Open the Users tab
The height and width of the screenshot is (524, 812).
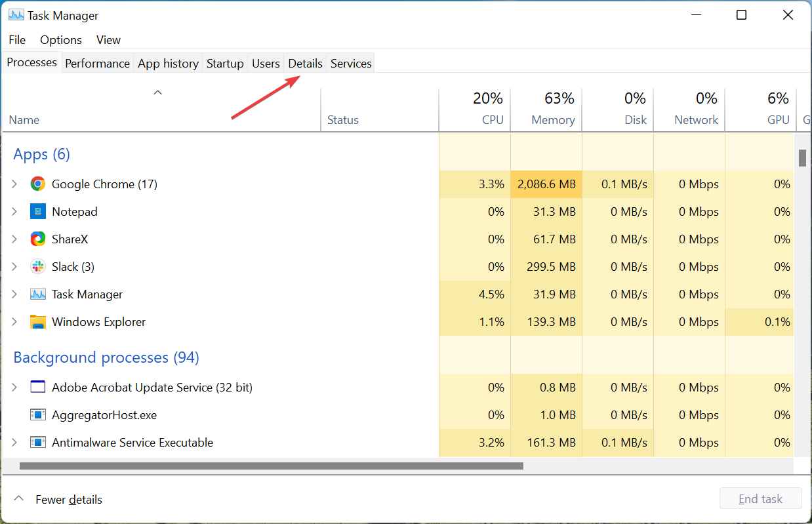[266, 64]
